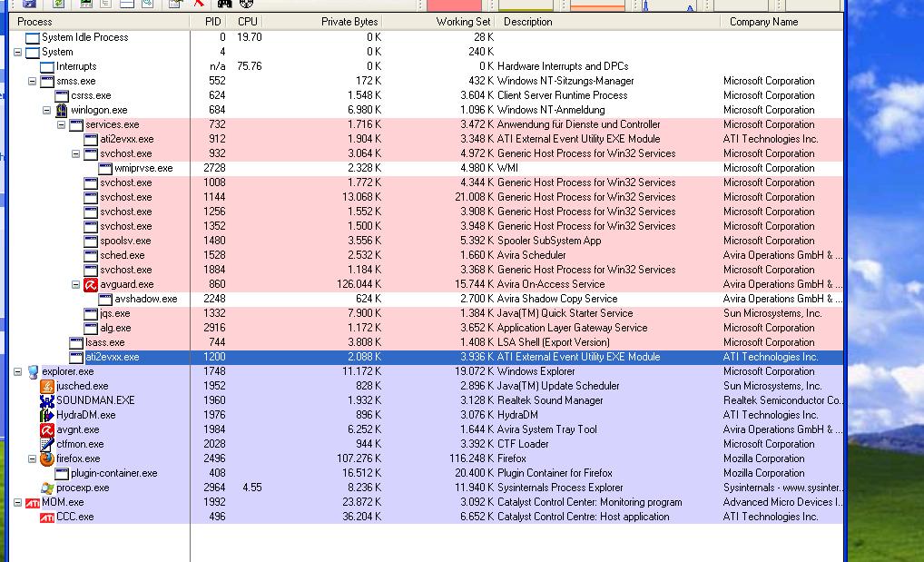Click the Avira tray icon beside avgnt.exe

[x=47, y=430]
